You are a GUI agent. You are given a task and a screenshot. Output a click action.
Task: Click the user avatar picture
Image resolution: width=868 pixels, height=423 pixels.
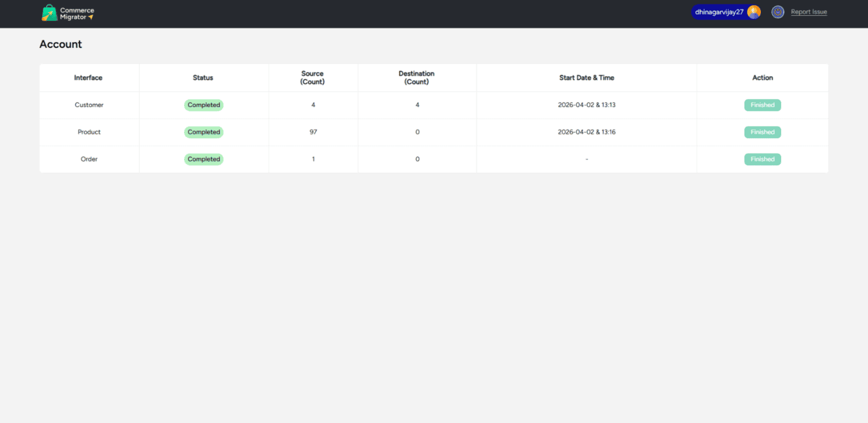[x=753, y=12]
